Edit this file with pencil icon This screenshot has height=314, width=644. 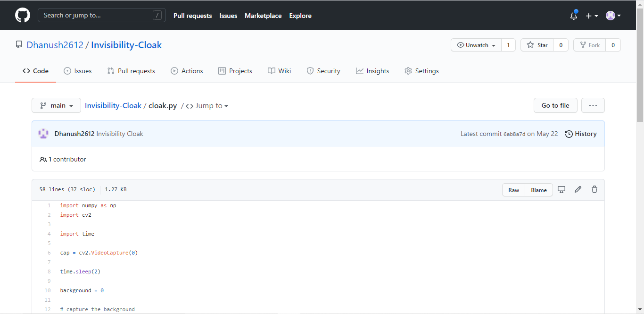[578, 189]
